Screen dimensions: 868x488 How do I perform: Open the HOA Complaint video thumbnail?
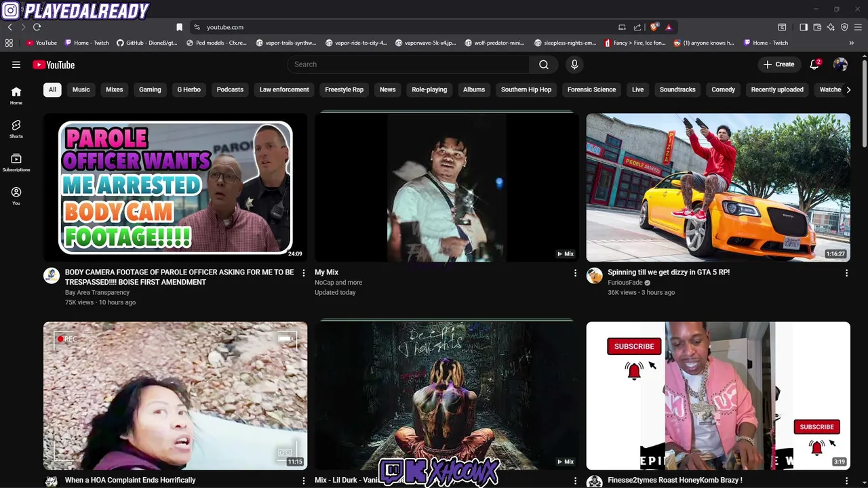(x=175, y=396)
